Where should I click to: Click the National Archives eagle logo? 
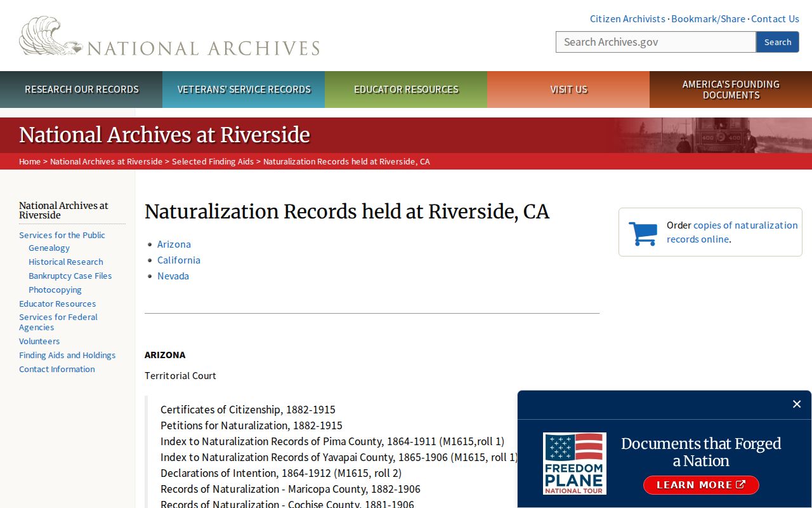[x=169, y=36]
